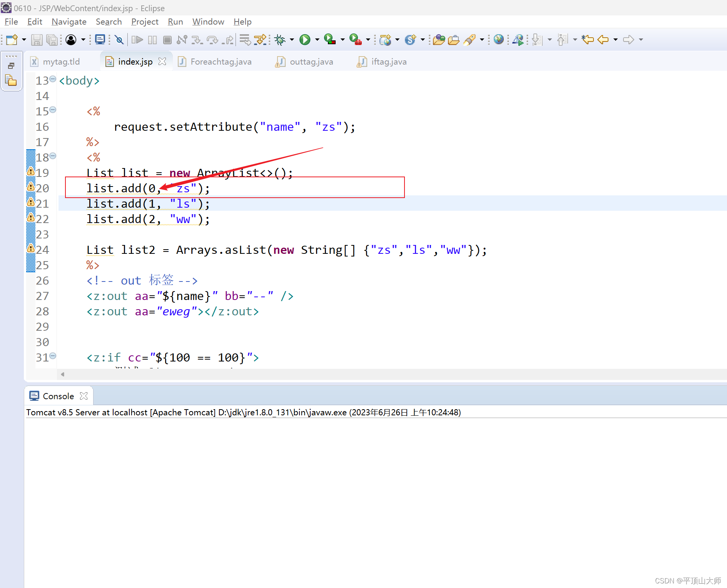Open the external web browser globe icon
The height and width of the screenshot is (588, 727).
pos(499,40)
